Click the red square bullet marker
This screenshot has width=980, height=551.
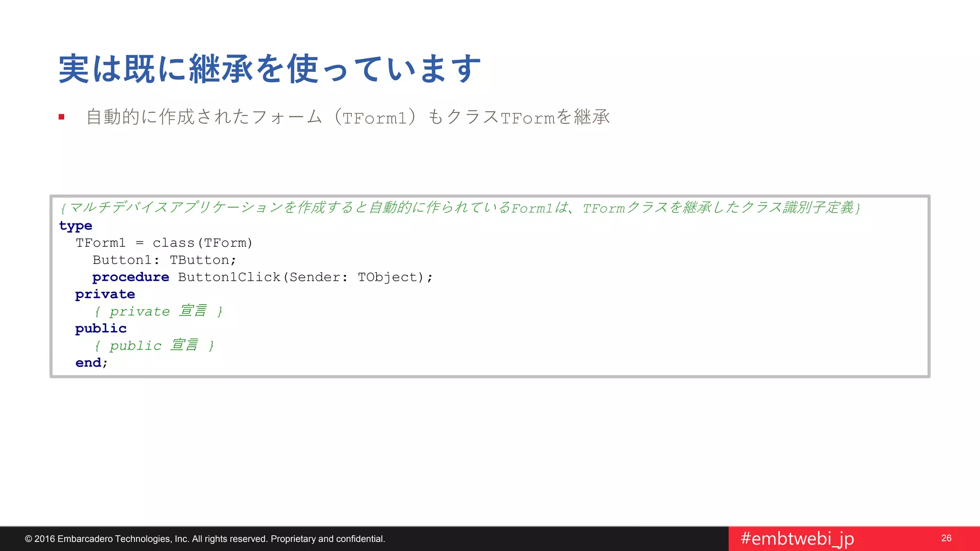click(x=61, y=117)
